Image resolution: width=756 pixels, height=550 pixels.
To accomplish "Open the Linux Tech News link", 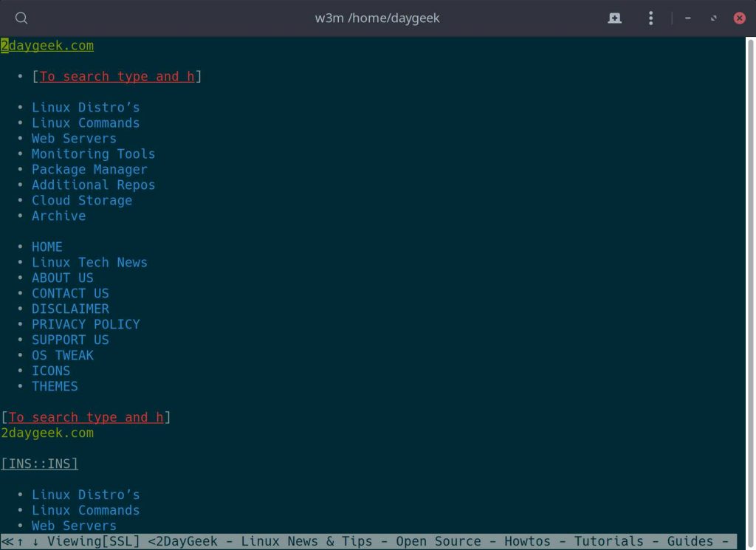I will [x=89, y=262].
